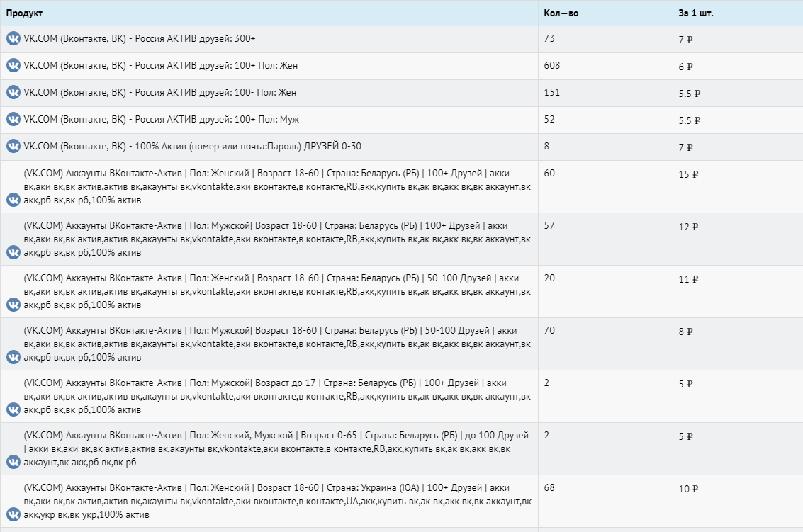Screen dimensions: 803x532
Task: Open Беларусь Мужской 18-60 100+ Друзей product
Action: [277, 239]
